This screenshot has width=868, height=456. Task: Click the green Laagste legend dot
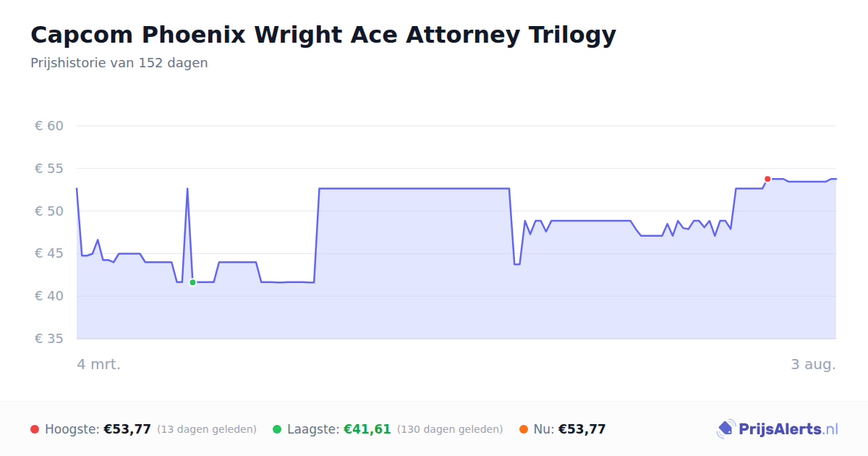coord(277,429)
